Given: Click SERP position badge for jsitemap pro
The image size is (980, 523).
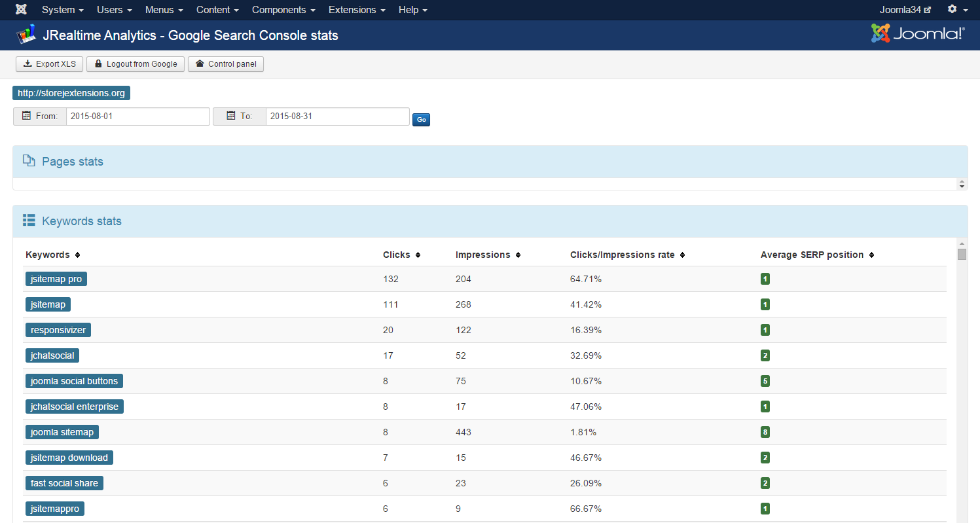Looking at the screenshot, I should [765, 279].
